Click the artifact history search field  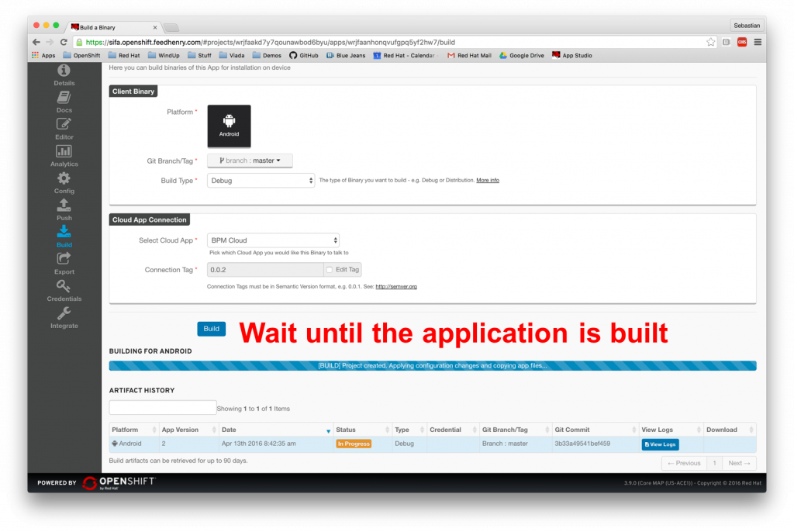(163, 408)
